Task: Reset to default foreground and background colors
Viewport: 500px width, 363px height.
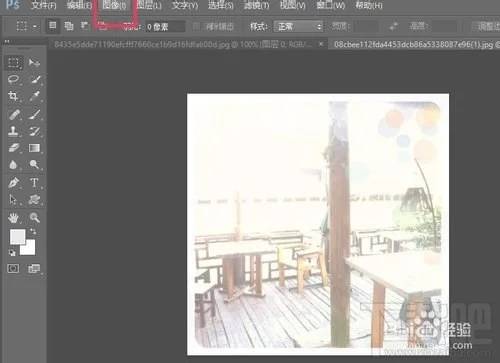Action: [12, 253]
